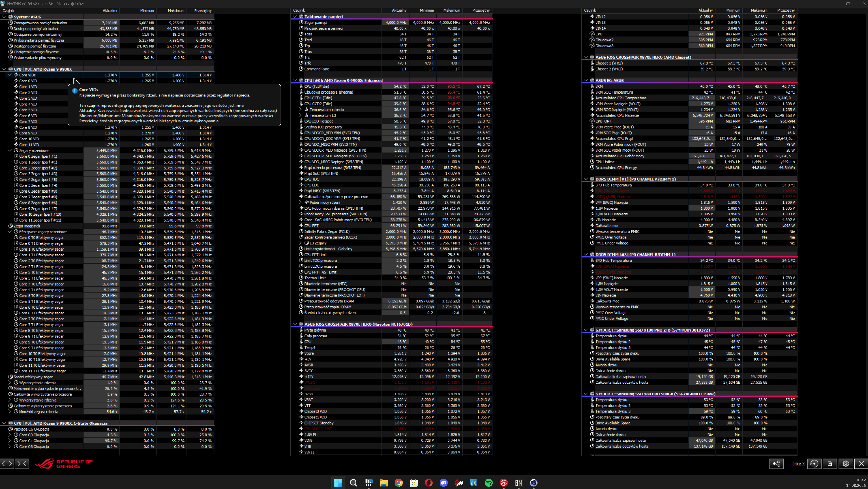Select the CPU (Tctl/Tdie) sensor row

coord(316,86)
